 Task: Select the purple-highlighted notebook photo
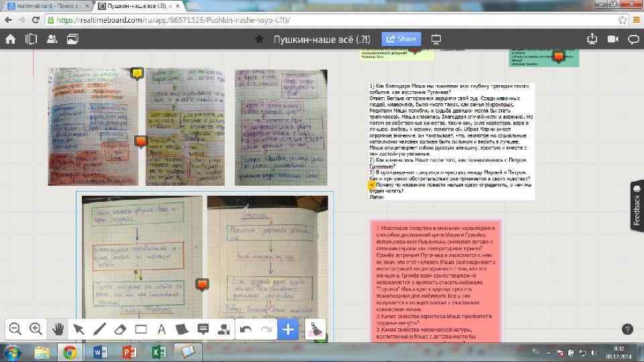pyautogui.click(x=281, y=127)
